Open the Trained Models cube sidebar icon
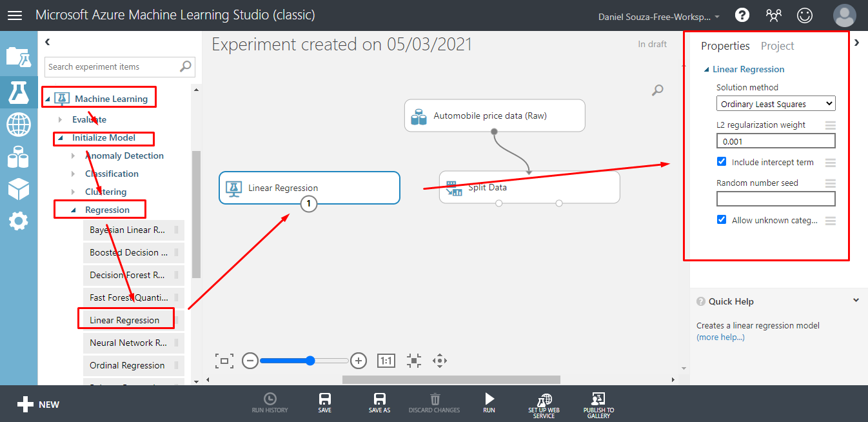Image resolution: width=868 pixels, height=422 pixels. click(19, 188)
